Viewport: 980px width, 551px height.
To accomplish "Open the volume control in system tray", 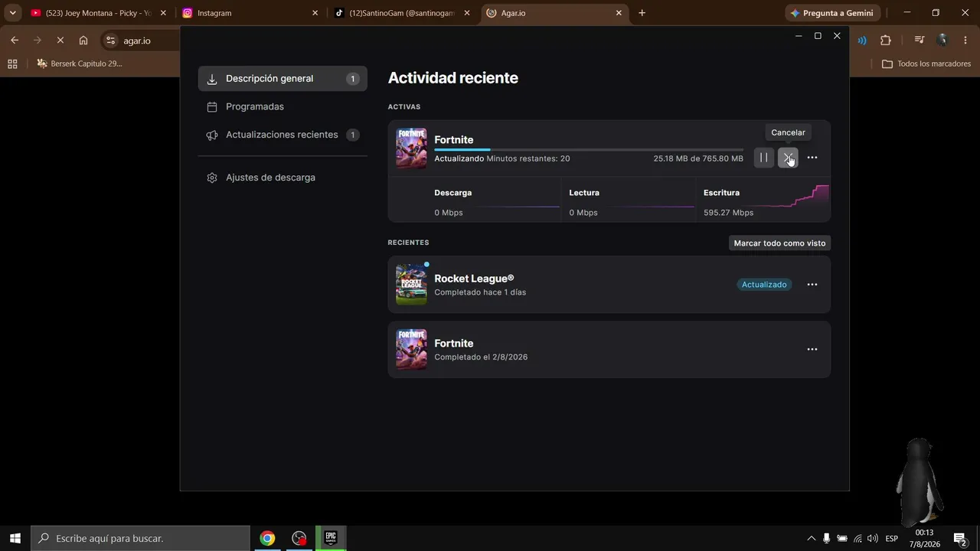I will (873, 538).
